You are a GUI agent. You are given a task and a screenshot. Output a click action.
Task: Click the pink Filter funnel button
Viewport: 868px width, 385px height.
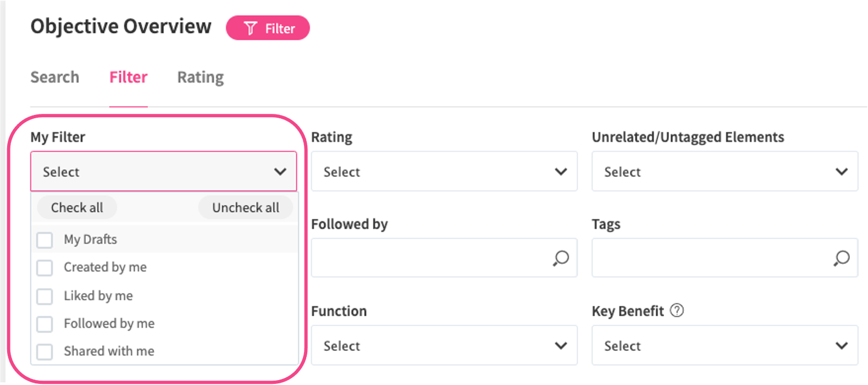click(x=268, y=28)
